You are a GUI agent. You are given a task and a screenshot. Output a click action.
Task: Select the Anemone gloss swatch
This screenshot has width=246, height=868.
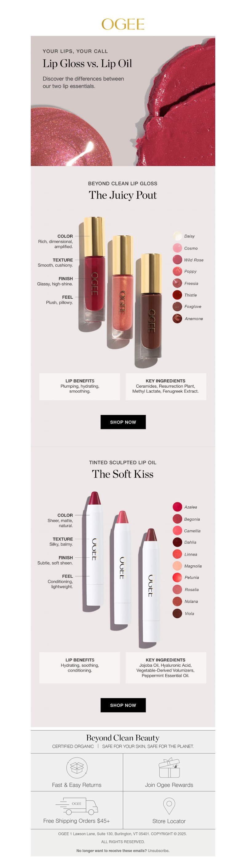pyautogui.click(x=177, y=318)
